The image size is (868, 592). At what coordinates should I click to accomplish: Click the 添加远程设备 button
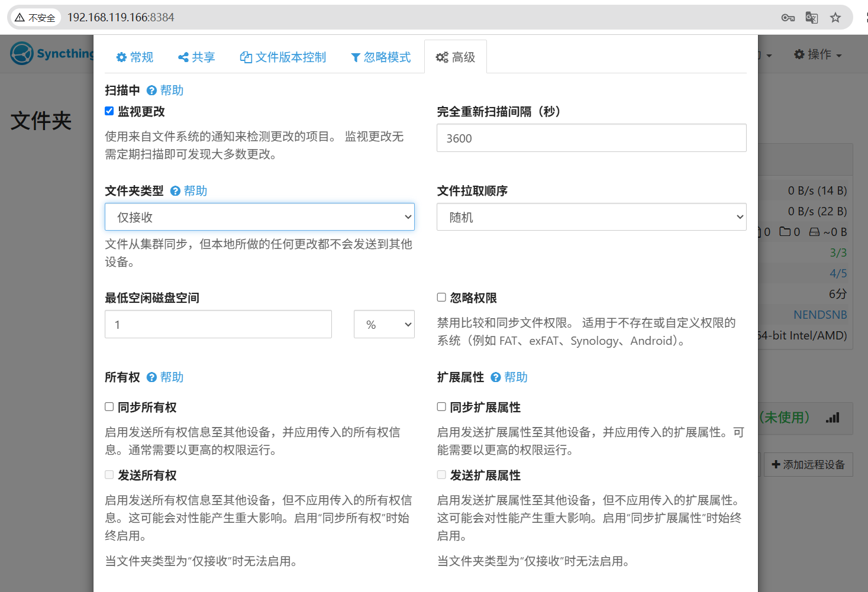point(808,465)
